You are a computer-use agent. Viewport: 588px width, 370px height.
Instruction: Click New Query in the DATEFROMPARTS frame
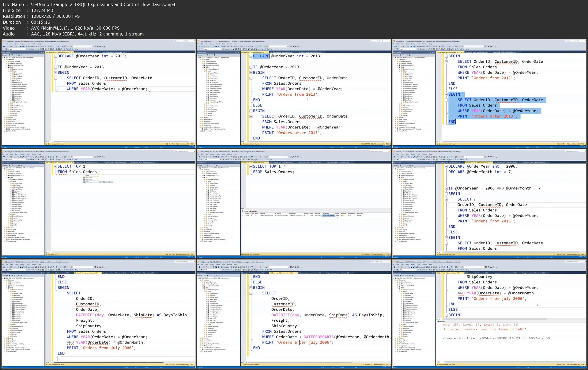pos(225,267)
